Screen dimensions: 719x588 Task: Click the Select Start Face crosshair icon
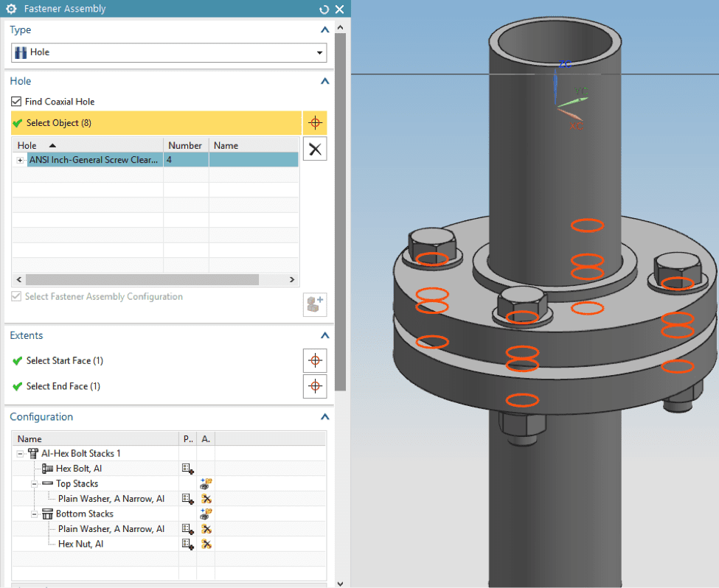[x=315, y=360]
